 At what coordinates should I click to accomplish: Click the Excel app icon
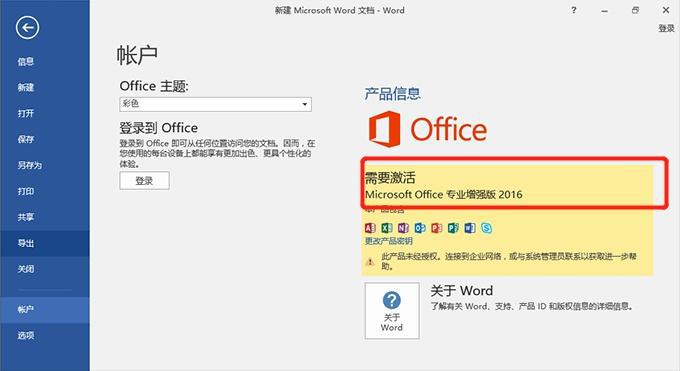click(x=387, y=228)
